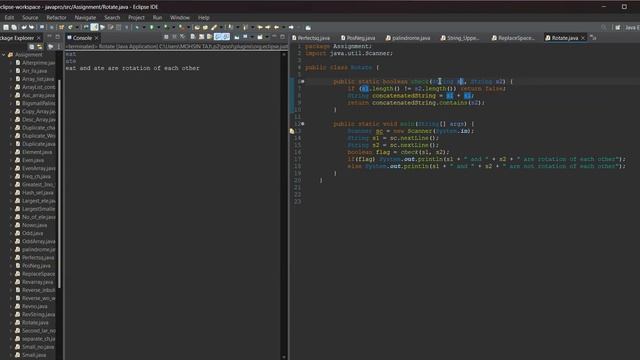Image resolution: width=640 pixels, height=360 pixels.
Task: Open the Search menu
Action: pyautogui.click(x=112, y=18)
